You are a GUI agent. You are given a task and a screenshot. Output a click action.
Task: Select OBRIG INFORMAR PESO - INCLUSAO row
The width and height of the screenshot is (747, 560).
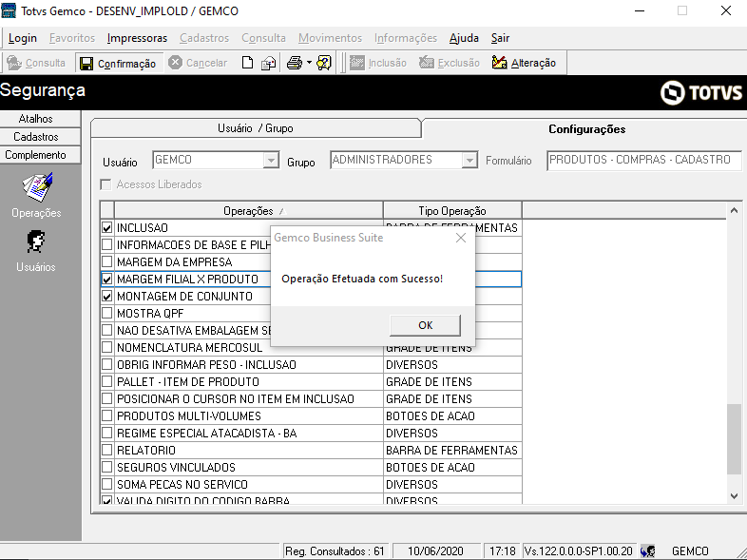coord(312,364)
